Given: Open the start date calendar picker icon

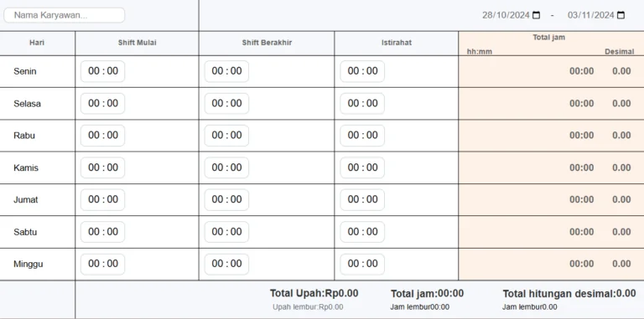Looking at the screenshot, I should pyautogui.click(x=536, y=15).
